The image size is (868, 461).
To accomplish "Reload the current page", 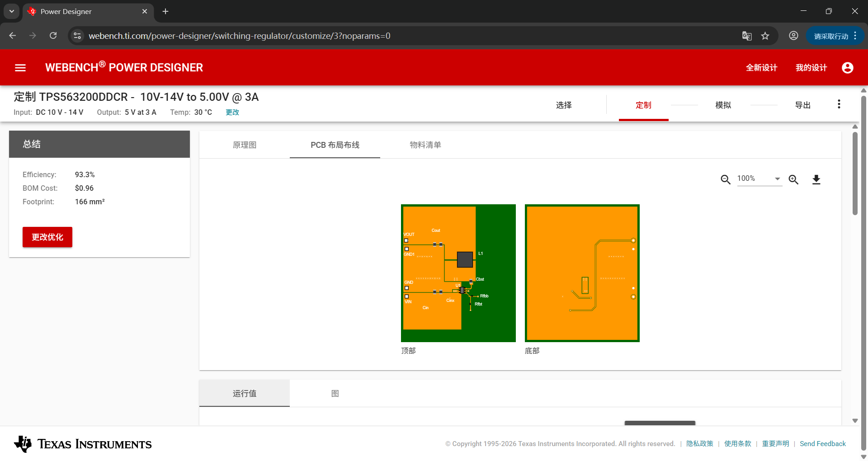I will coord(53,36).
